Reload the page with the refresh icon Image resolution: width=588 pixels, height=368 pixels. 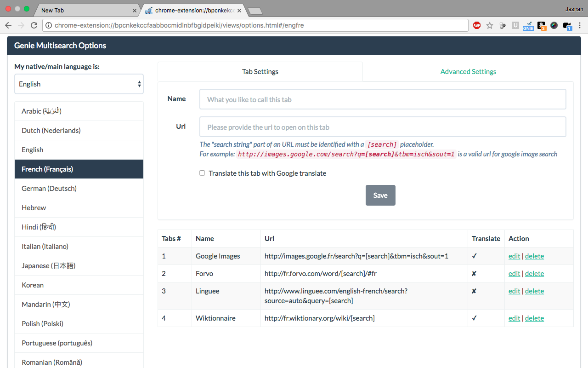[x=34, y=25]
